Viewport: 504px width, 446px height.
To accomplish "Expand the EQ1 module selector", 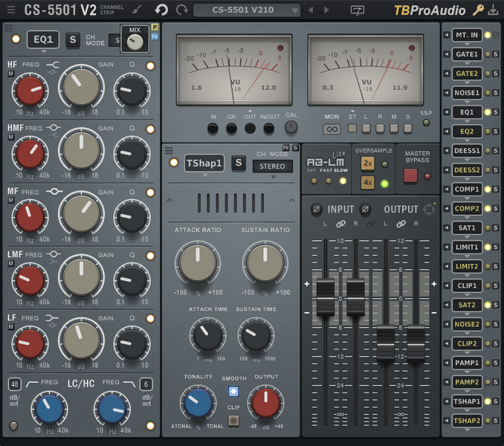I will pyautogui.click(x=43, y=40).
